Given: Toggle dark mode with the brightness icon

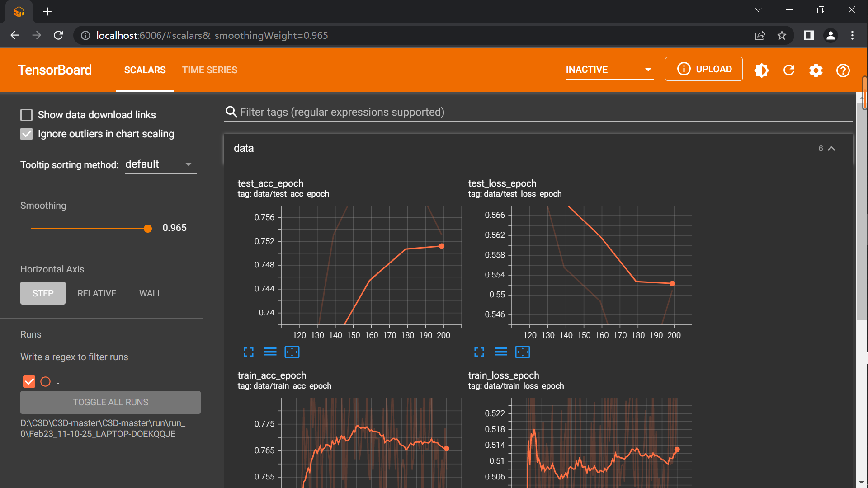Looking at the screenshot, I should [761, 70].
